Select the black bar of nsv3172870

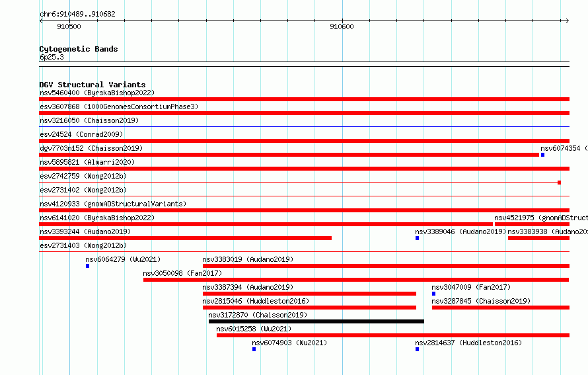[316, 321]
